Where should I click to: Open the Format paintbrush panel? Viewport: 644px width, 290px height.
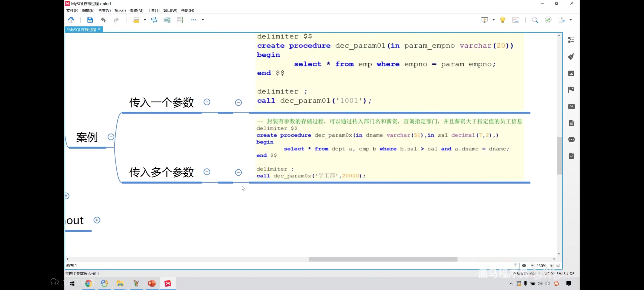pos(571,57)
